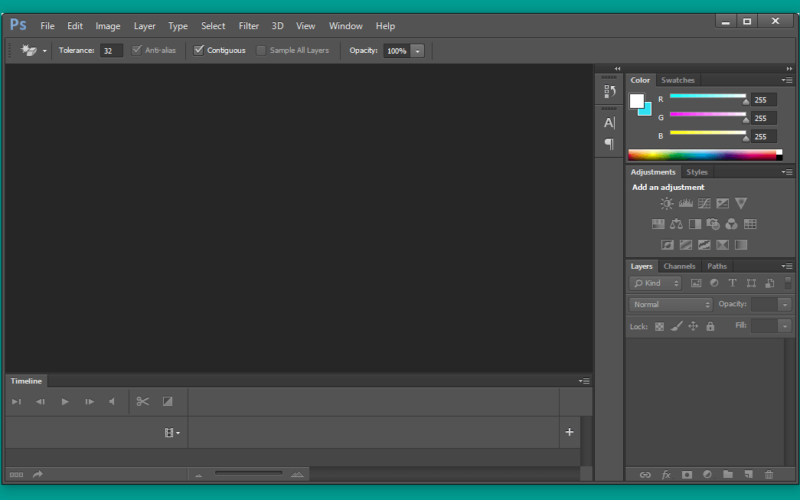Add a Gradient Map adjustment

pos(741,245)
